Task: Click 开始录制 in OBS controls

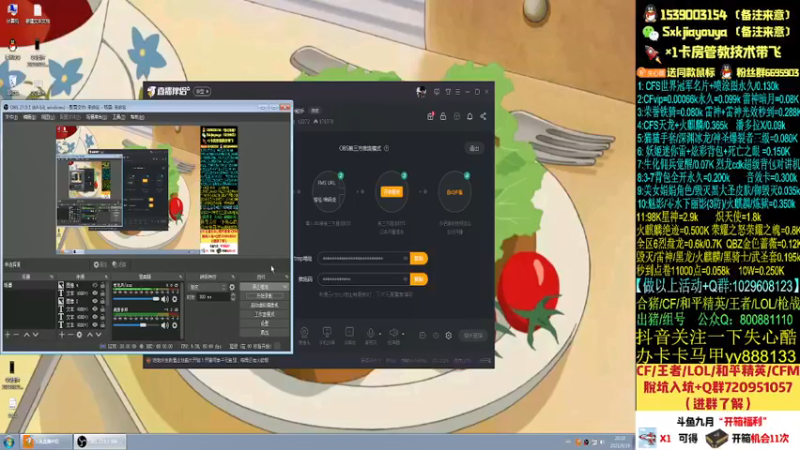Action: (264, 296)
